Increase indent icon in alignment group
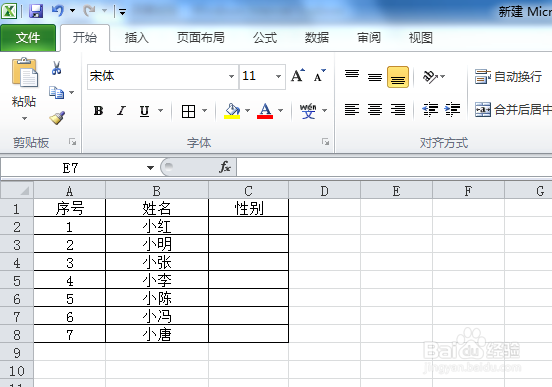The image size is (552, 387). (452, 110)
